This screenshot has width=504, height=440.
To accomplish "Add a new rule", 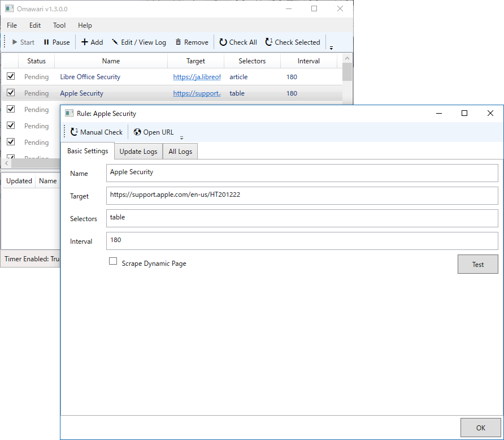I will (x=92, y=42).
